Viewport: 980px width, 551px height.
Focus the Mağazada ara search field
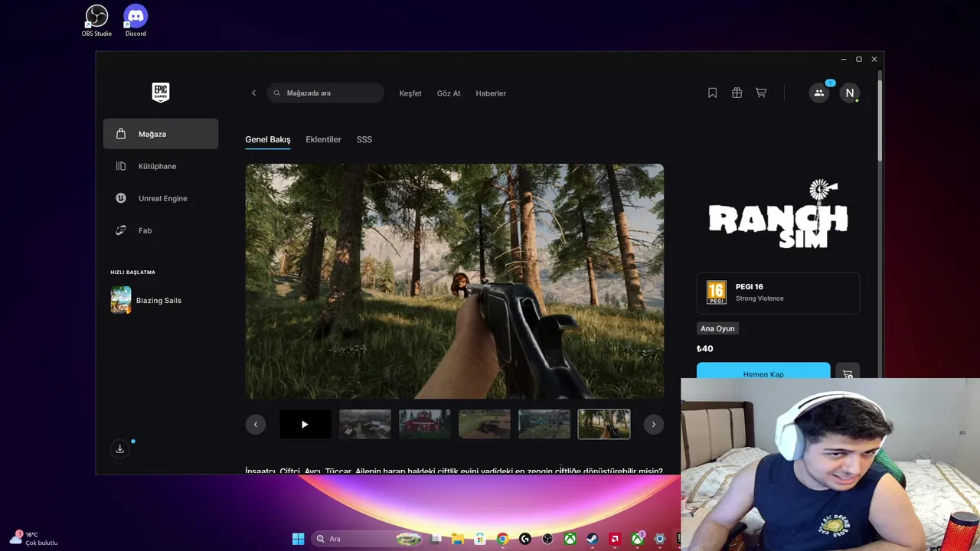325,93
